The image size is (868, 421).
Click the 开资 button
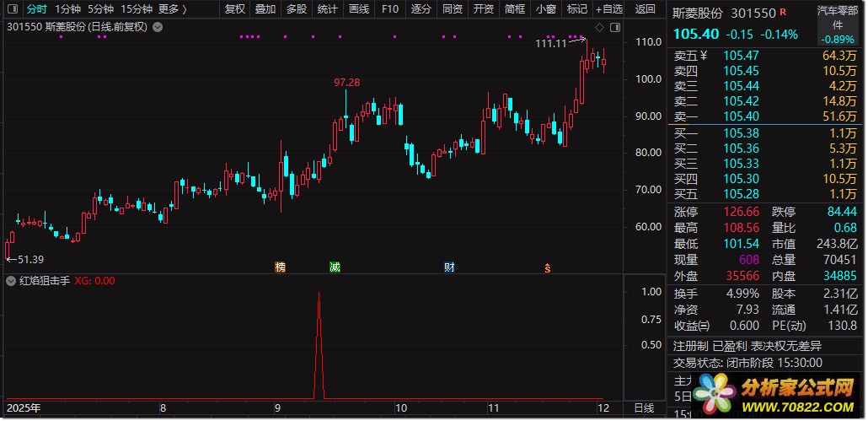(x=483, y=9)
